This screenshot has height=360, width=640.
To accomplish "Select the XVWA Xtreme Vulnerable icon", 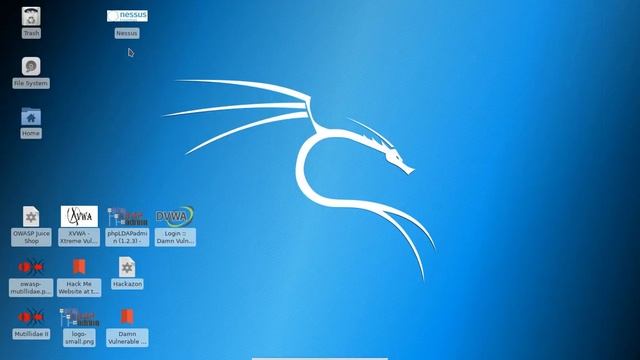I will 79,216.
